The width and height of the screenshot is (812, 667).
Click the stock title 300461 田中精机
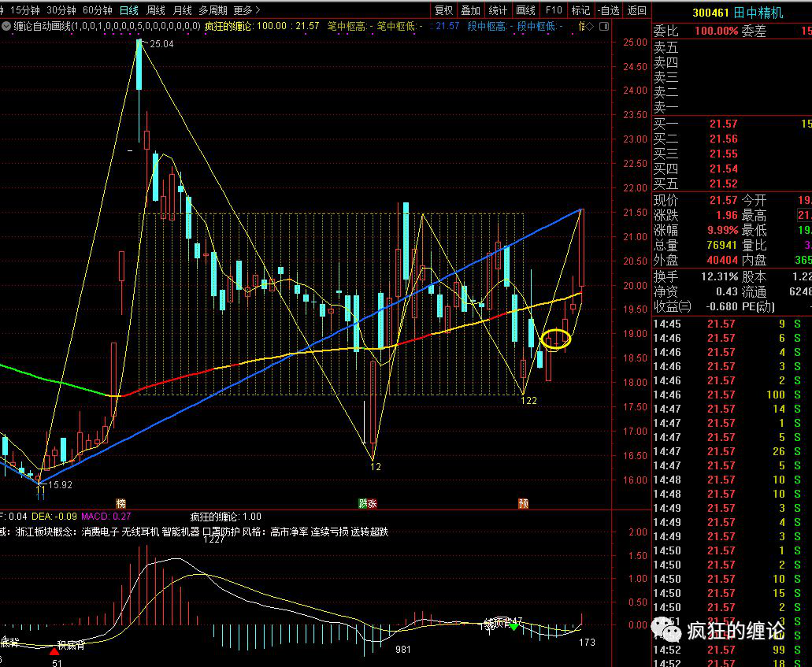[738, 13]
